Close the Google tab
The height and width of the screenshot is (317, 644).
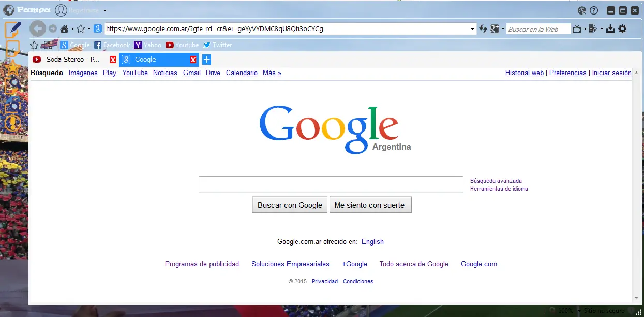193,60
